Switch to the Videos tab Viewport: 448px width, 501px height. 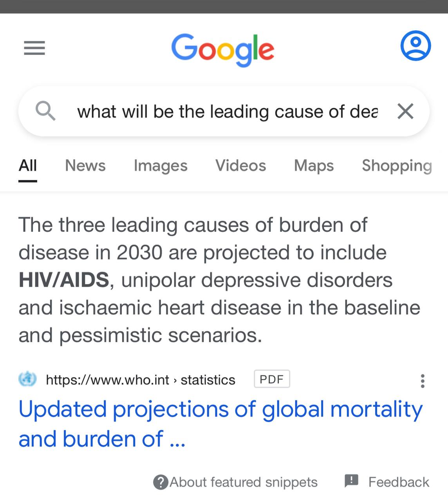coord(241,166)
